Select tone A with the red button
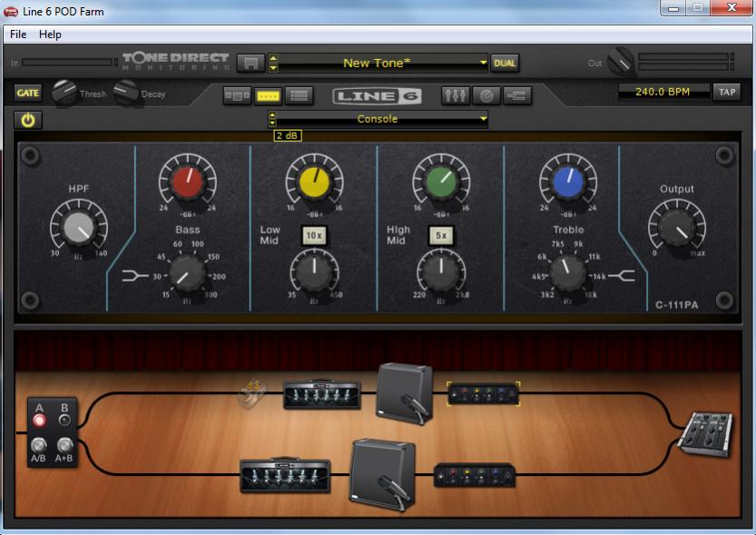 [x=40, y=421]
